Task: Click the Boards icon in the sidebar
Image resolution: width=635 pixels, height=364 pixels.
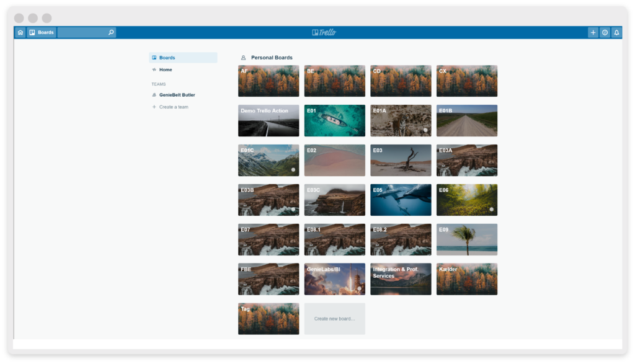Action: pos(153,57)
